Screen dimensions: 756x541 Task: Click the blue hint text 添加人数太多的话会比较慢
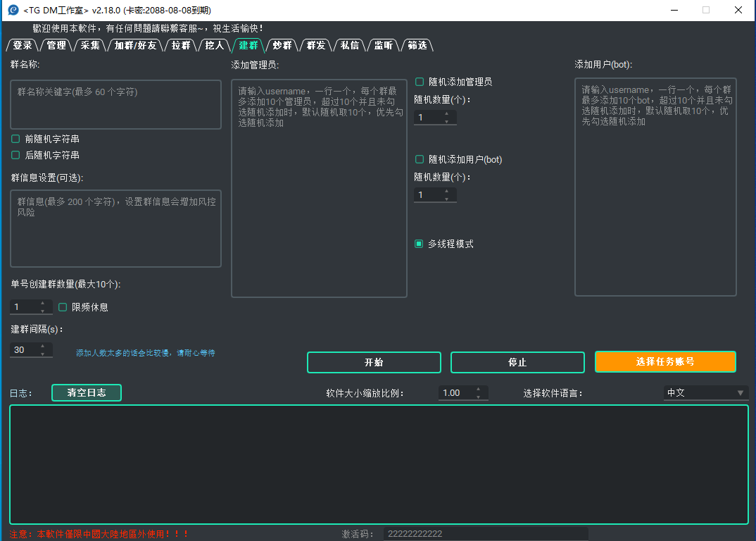[x=146, y=353]
